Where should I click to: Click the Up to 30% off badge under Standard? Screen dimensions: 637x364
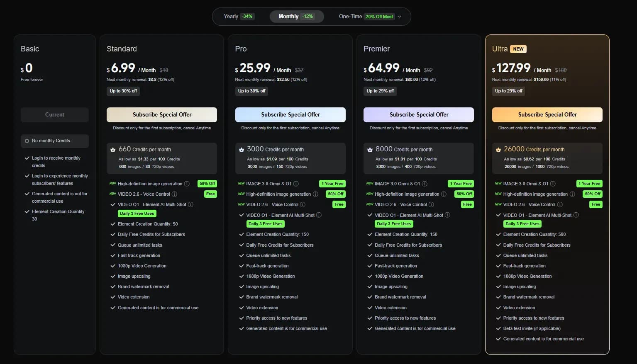(x=123, y=91)
